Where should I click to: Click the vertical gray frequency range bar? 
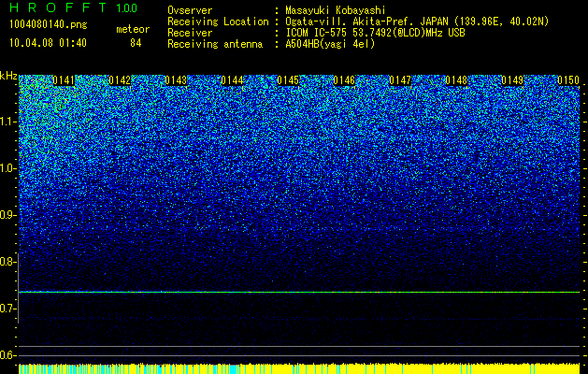pos(18,288)
